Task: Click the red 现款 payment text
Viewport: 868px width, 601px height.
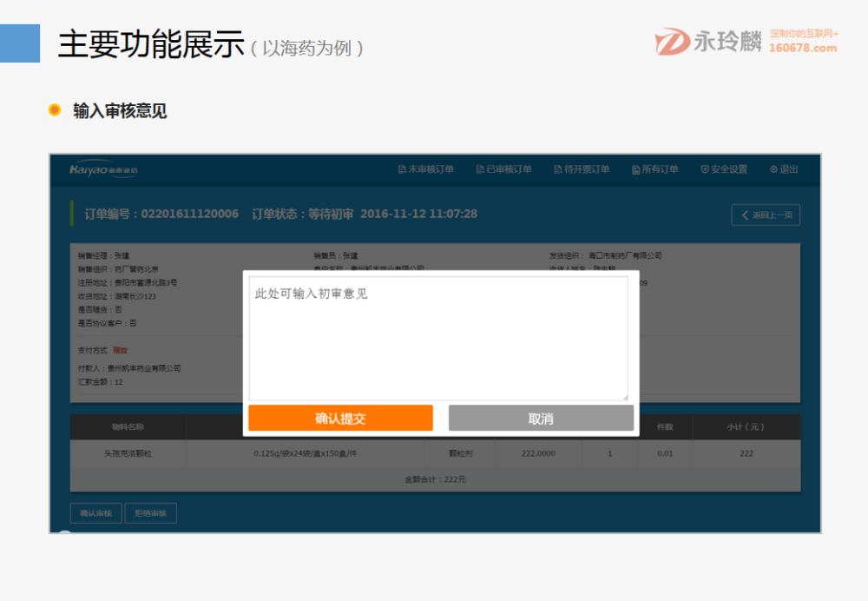Action: click(x=120, y=350)
